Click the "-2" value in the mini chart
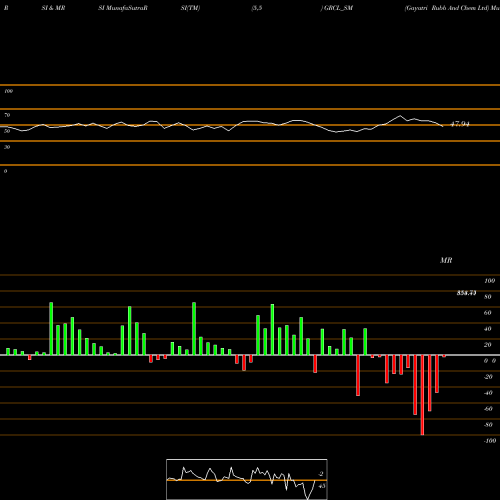 pos(321,474)
